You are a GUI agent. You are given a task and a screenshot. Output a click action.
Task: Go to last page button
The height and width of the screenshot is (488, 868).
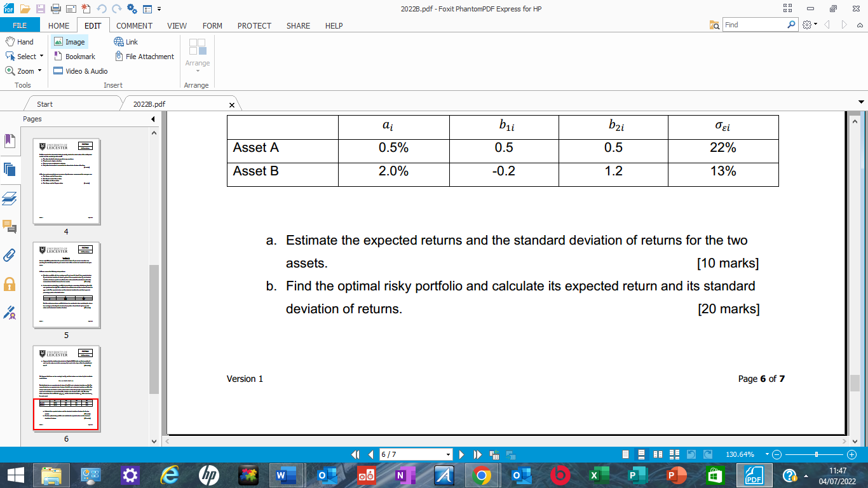click(478, 455)
